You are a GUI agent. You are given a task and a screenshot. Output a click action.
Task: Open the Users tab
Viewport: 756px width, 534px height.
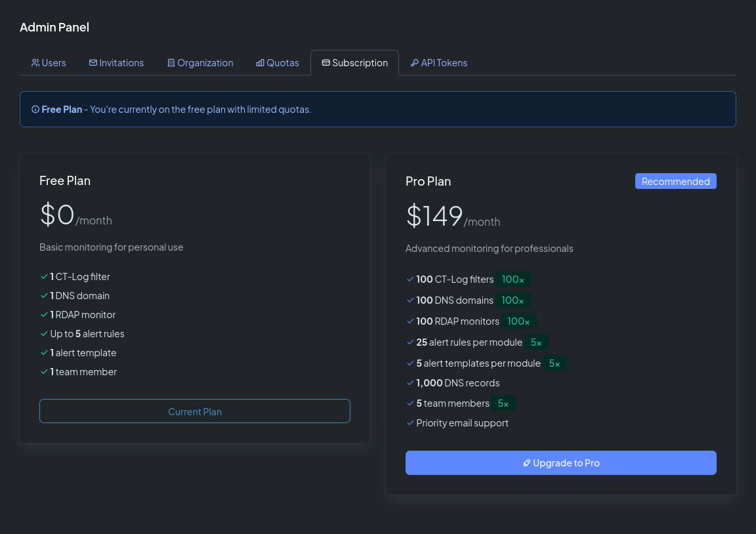(49, 63)
